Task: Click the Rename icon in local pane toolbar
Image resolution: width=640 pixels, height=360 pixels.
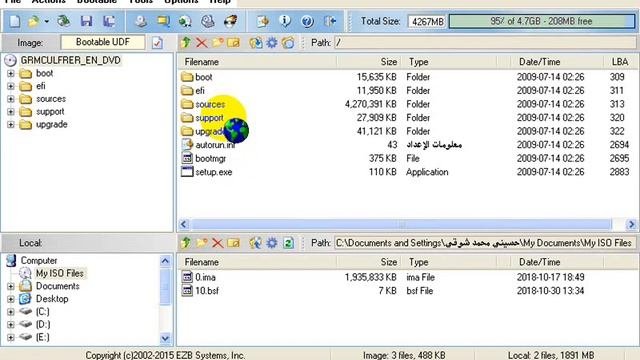Action: point(233,242)
